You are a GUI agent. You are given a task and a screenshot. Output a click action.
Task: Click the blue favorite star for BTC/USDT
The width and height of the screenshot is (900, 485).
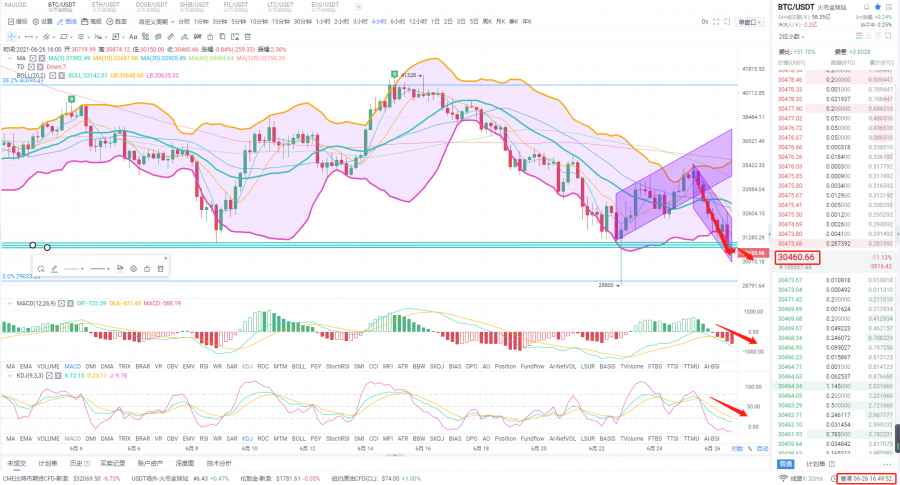(x=877, y=7)
